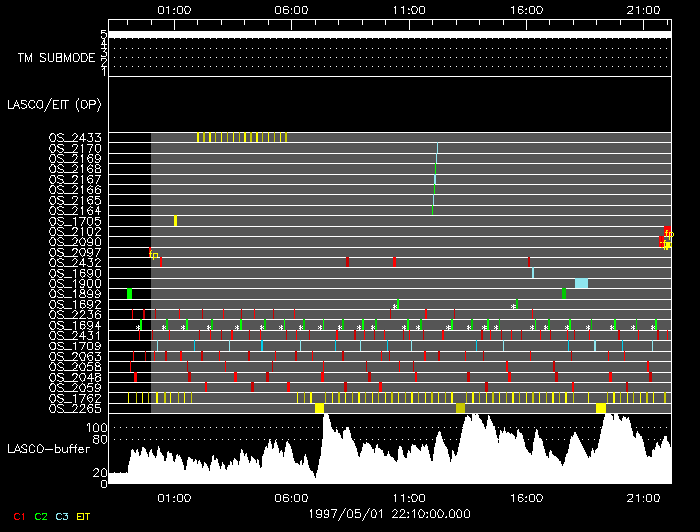
Task: Click the green block at OS_1899 row start
Action: tap(129, 294)
